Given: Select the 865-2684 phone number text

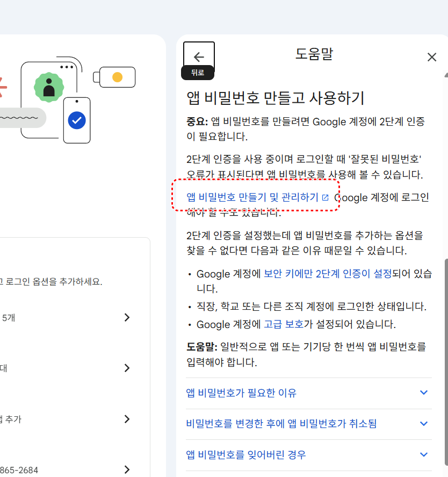Looking at the screenshot, I should click(19, 470).
